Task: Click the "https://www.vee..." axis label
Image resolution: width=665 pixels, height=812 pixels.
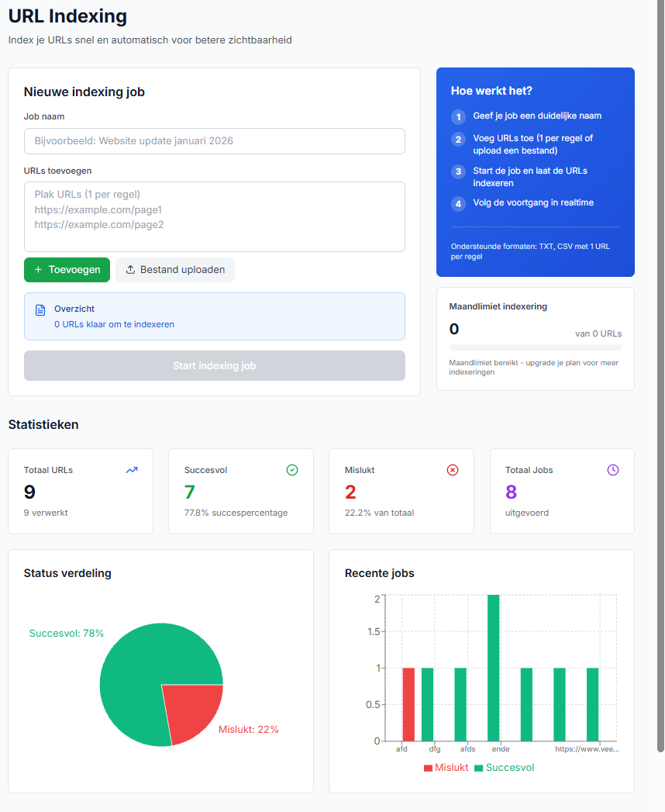Action: (587, 749)
